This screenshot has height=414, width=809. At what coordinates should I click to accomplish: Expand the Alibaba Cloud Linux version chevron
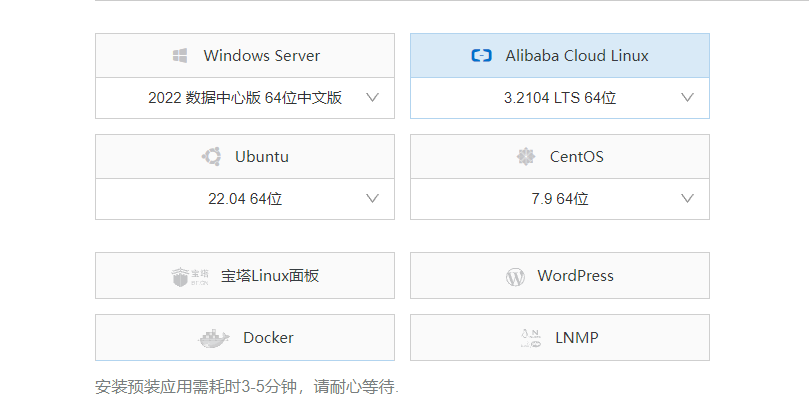click(687, 98)
